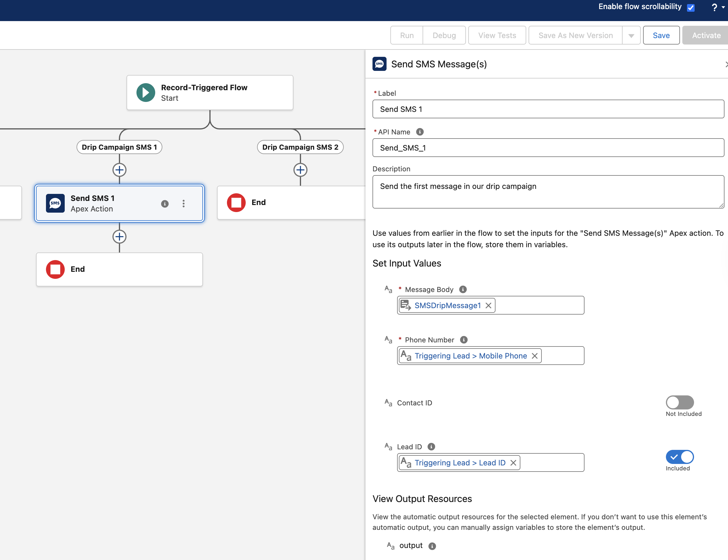Viewport: 728px width, 560px height.
Task: Click the API Name info icon
Action: click(420, 132)
